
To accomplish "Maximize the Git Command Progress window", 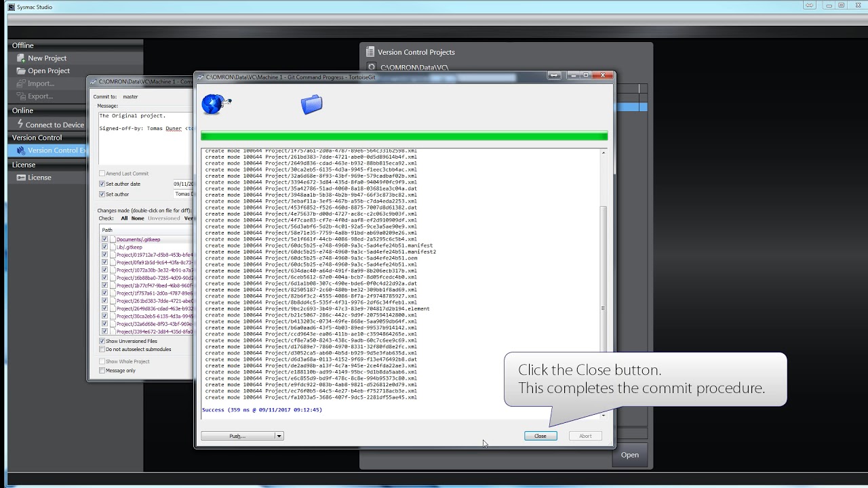I will point(586,76).
